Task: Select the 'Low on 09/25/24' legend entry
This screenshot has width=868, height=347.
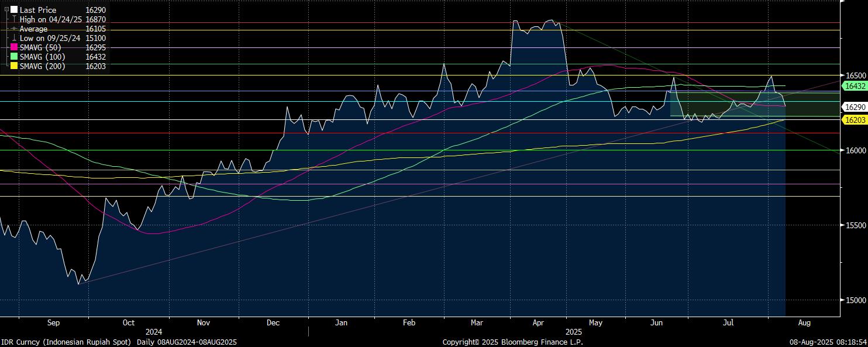Action: point(51,38)
